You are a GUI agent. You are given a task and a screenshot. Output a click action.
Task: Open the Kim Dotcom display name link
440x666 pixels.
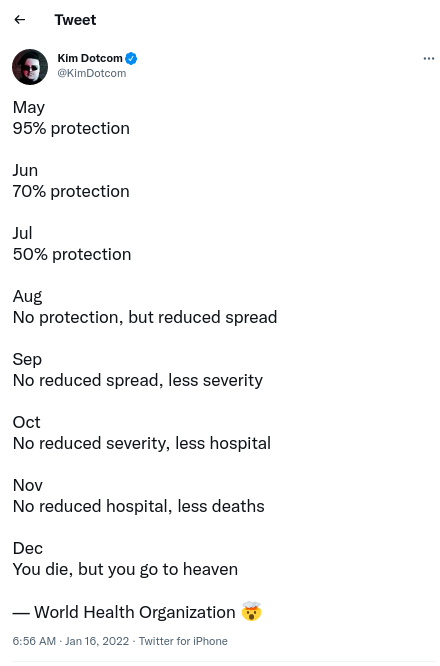[x=90, y=58]
